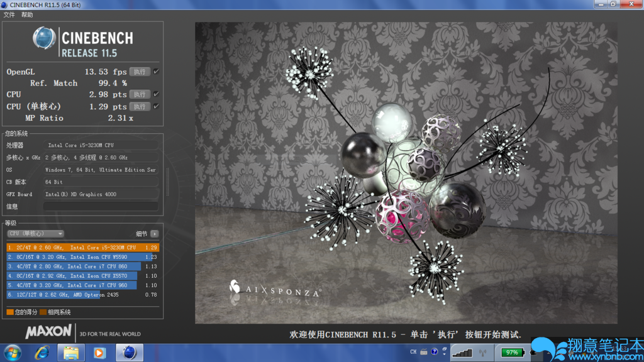Click the Ref. Match value 99.4 %
644x362 pixels.
[x=113, y=84]
